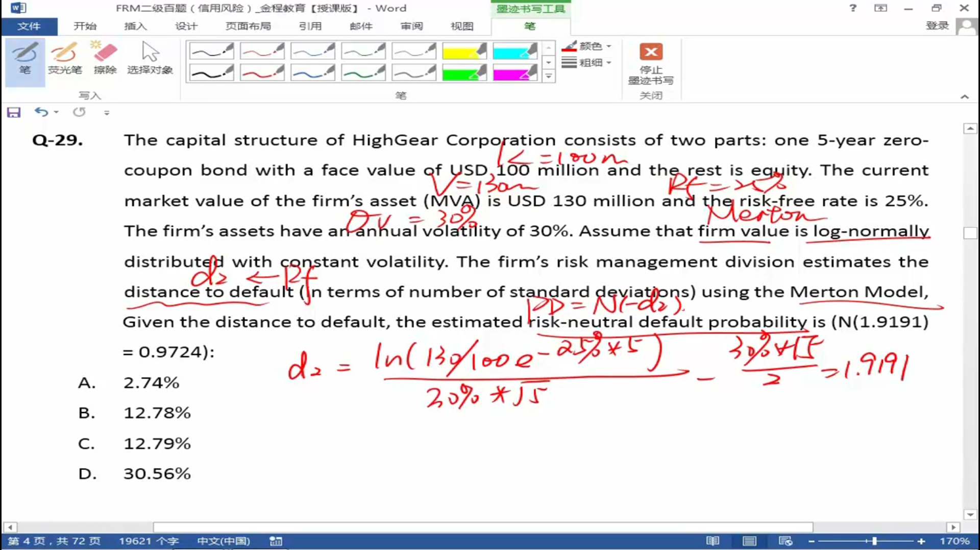Save the document using the floppy icon
Image resolution: width=980 pixels, height=550 pixels.
(14, 112)
